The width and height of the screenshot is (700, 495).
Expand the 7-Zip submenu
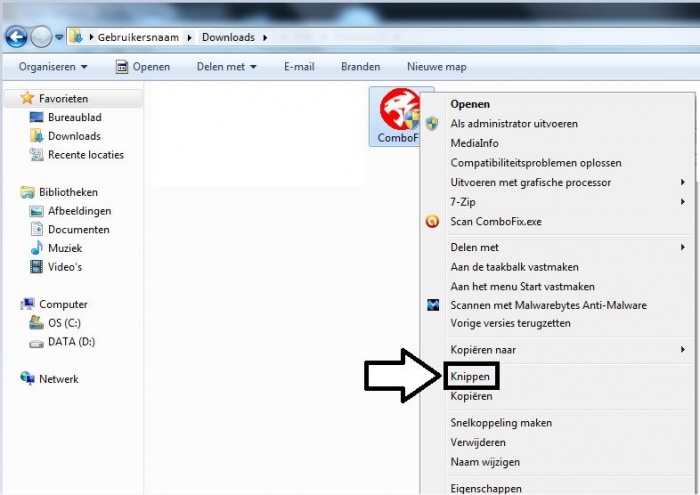pyautogui.click(x=557, y=202)
